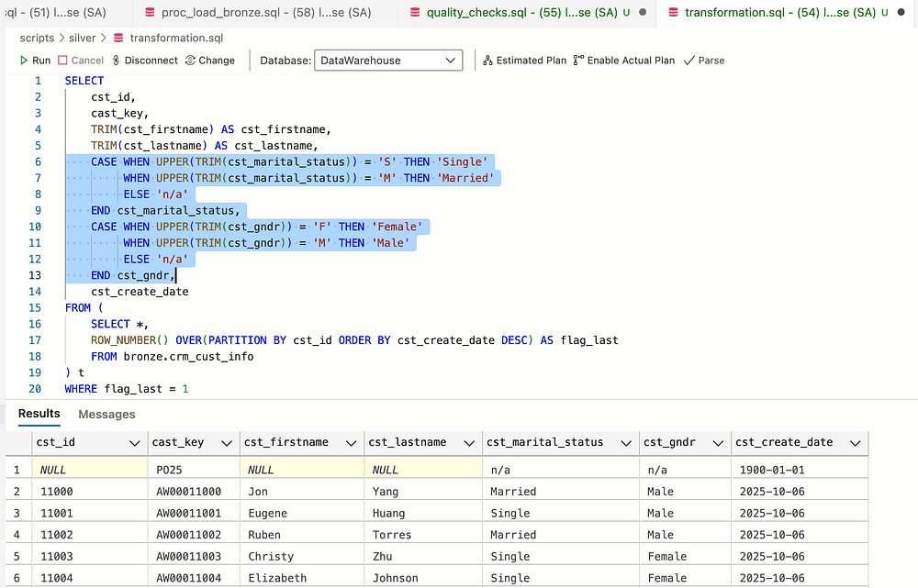Image resolution: width=918 pixels, height=588 pixels.
Task: Click the Disconnect icon in toolbar
Action: [x=117, y=61]
